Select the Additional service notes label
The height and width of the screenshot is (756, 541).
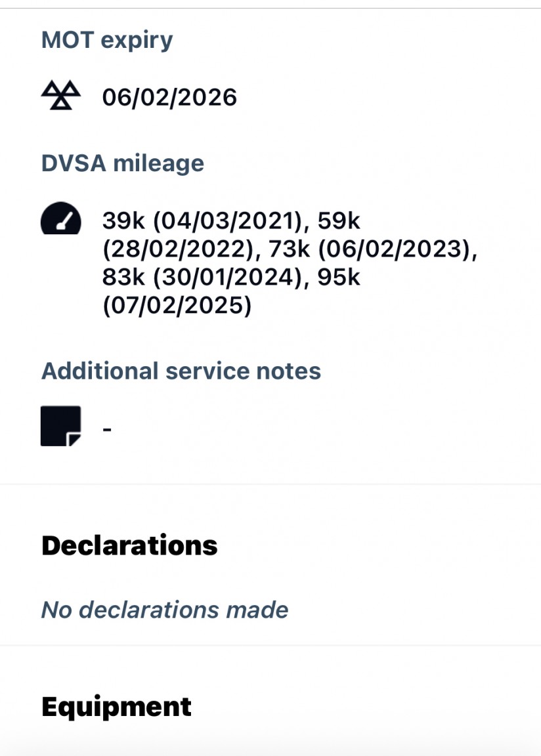point(181,371)
